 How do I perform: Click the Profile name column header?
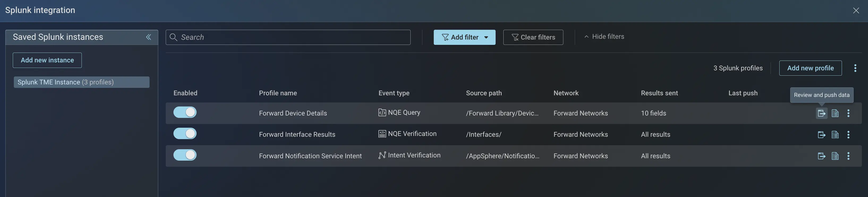pos(278,93)
